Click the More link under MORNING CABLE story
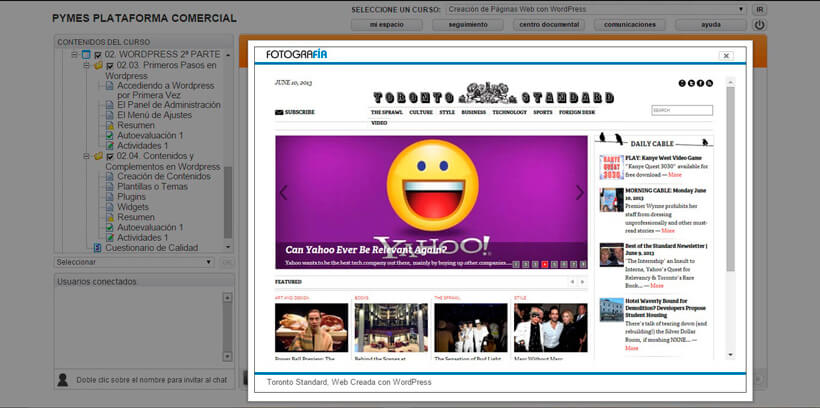The width and height of the screenshot is (820, 408). tap(668, 230)
